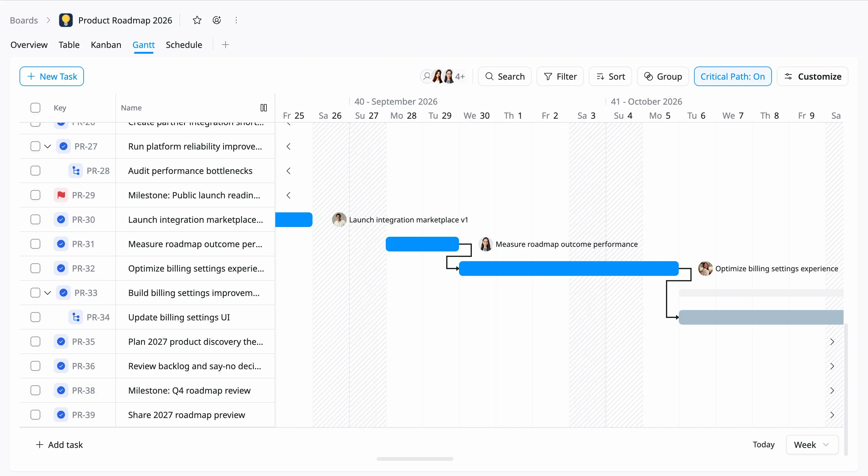Switch to the Kanban tab
The width and height of the screenshot is (868, 476).
click(106, 45)
